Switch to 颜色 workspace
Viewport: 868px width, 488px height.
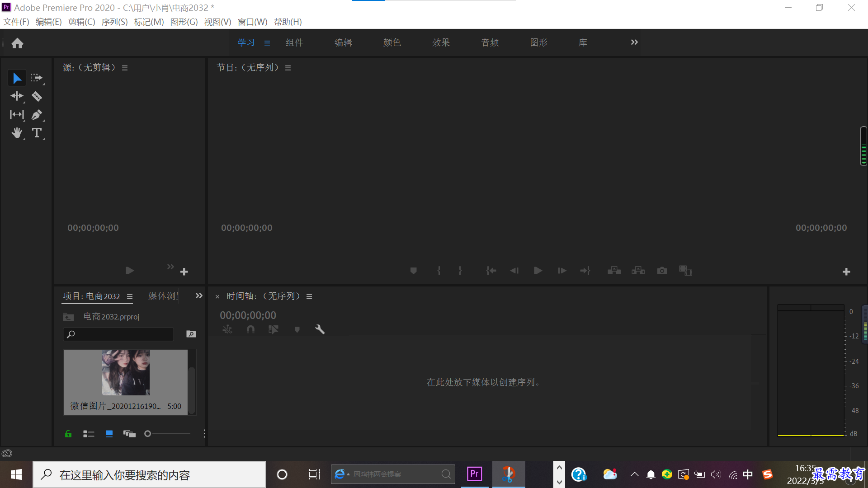tap(392, 42)
